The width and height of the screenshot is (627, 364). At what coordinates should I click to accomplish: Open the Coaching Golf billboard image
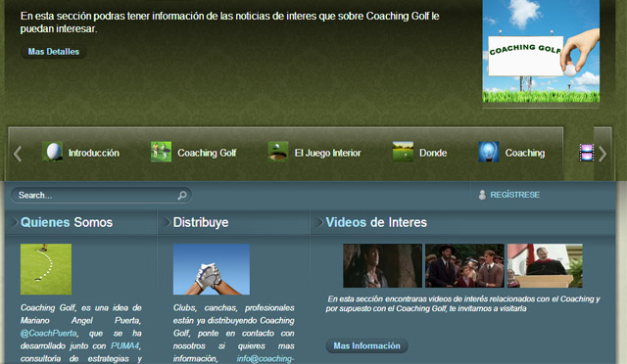[x=541, y=51]
